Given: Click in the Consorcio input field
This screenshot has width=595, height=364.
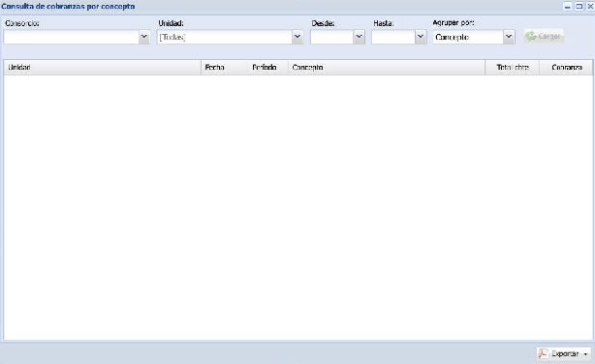Looking at the screenshot, I should 72,37.
